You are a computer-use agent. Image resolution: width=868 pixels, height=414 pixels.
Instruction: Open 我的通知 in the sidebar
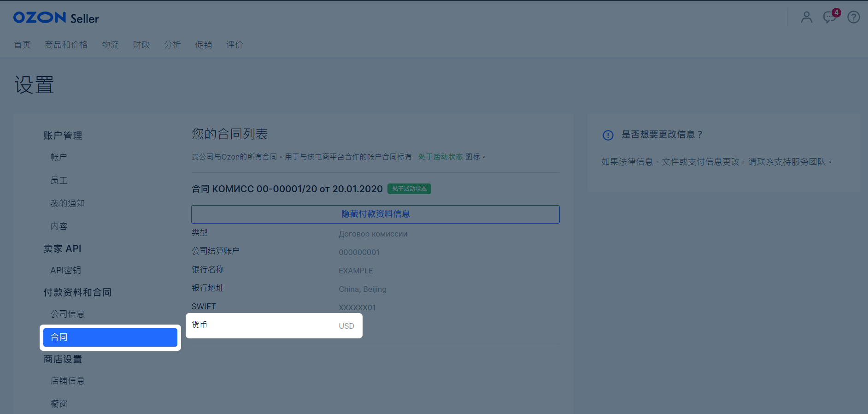pyautogui.click(x=67, y=203)
